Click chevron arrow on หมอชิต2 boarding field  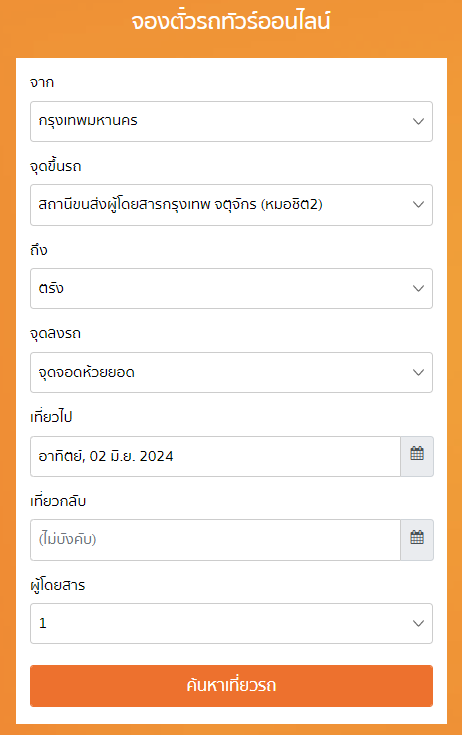(x=418, y=205)
